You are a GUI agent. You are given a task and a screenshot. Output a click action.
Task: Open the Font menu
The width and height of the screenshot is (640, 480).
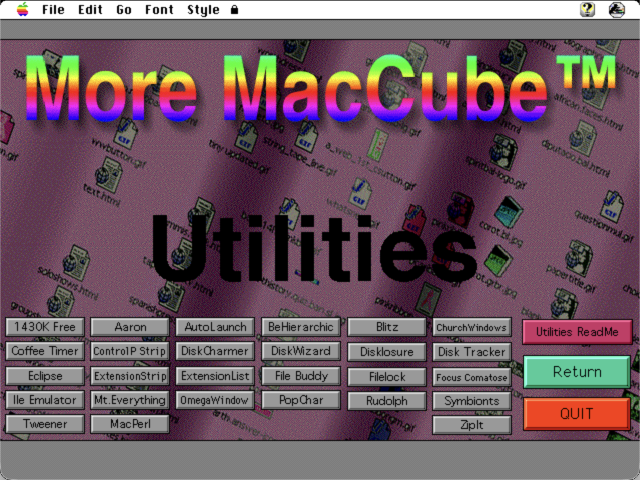click(159, 9)
